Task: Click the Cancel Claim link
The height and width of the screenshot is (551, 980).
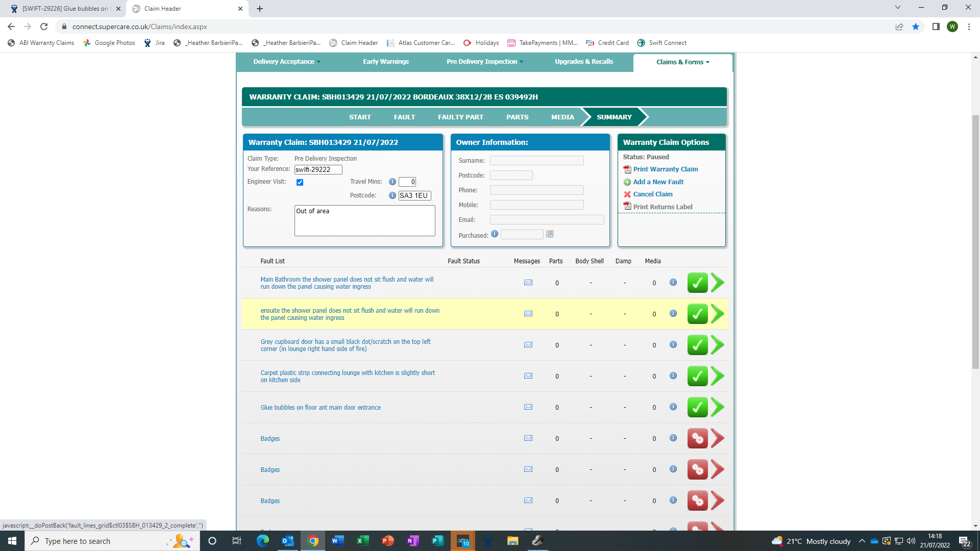Action: (653, 194)
